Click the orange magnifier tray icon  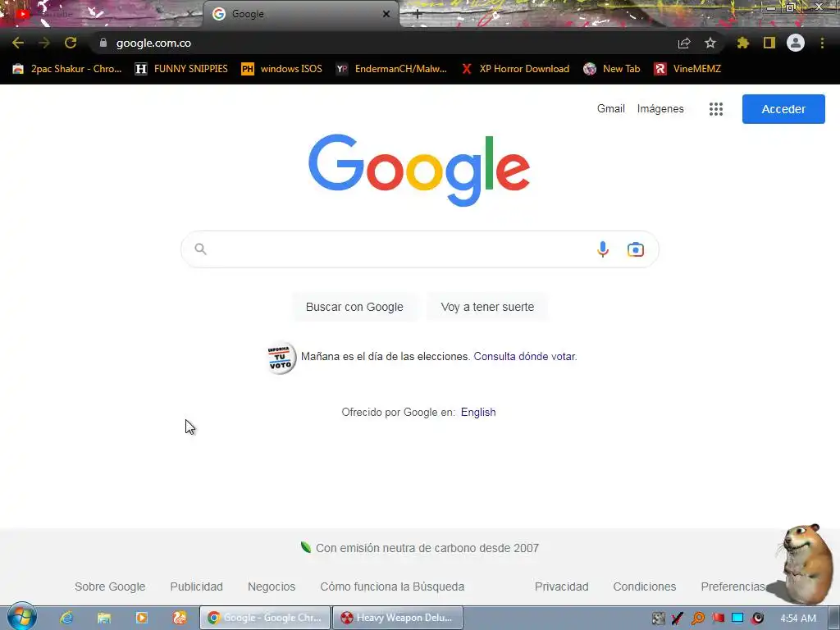697,619
